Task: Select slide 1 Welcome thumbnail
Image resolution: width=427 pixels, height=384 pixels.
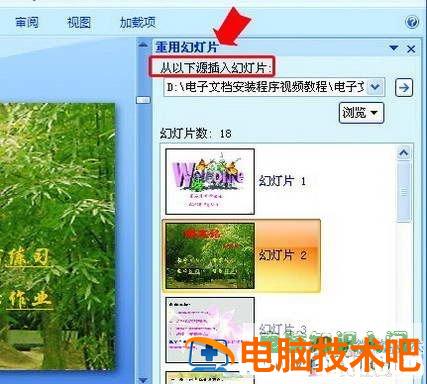Action: 210,181
